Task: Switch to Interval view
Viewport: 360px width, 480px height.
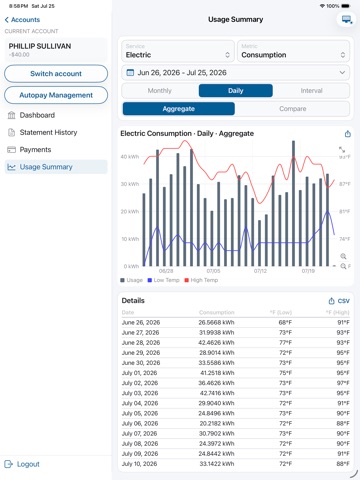Action: tap(311, 91)
